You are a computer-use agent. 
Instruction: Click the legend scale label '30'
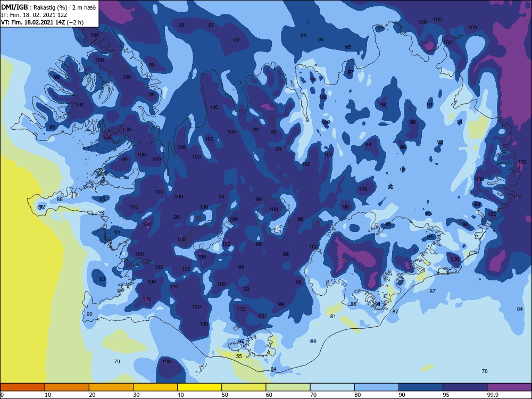pyautogui.click(x=136, y=395)
